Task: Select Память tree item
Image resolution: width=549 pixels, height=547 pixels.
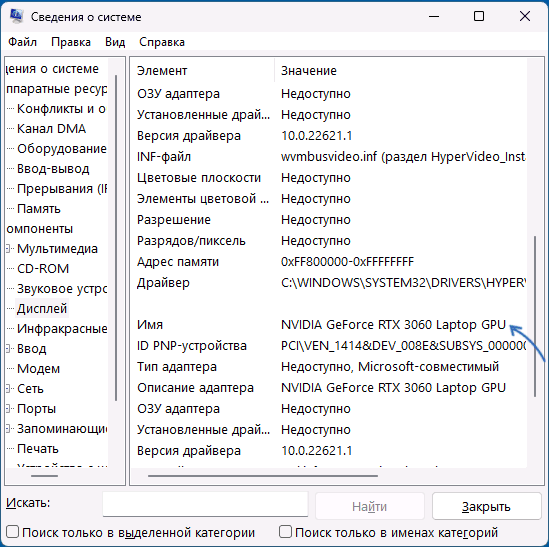Action: (x=39, y=209)
